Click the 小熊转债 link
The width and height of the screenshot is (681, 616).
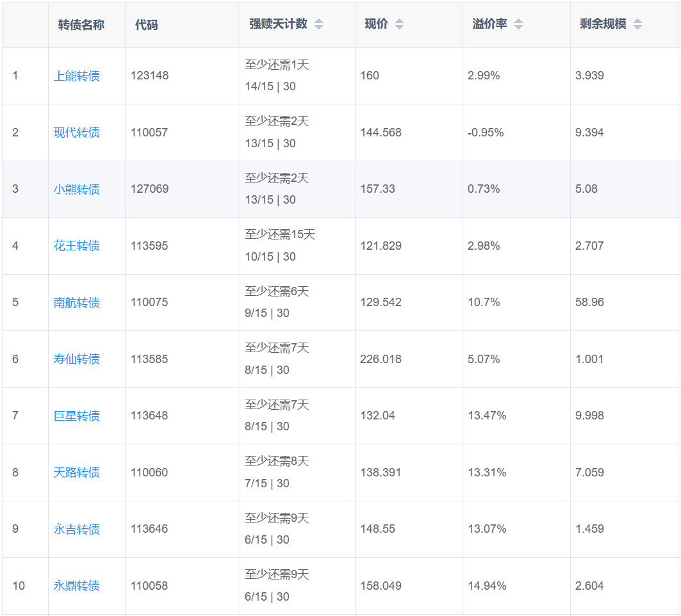(x=77, y=190)
